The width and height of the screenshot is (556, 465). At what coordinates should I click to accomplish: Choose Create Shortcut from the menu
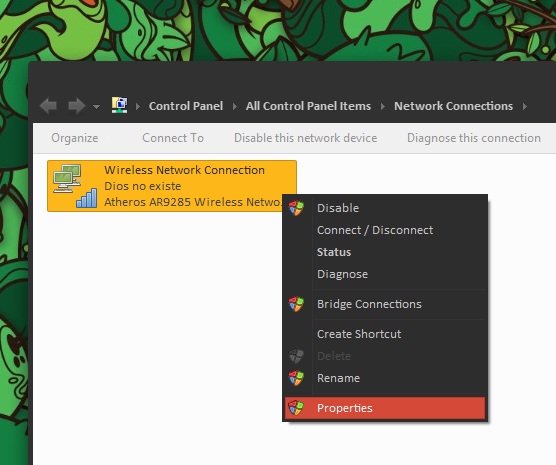[385, 334]
